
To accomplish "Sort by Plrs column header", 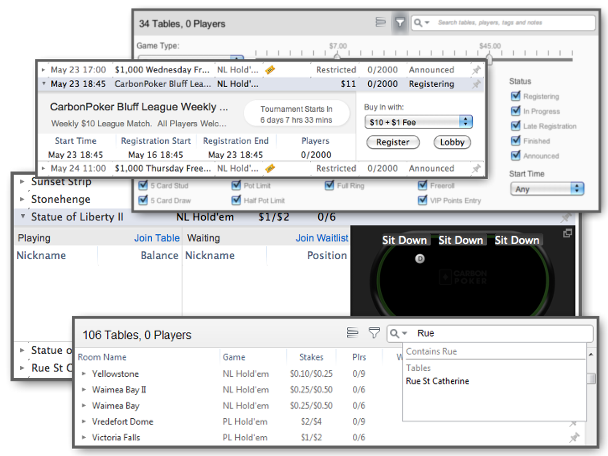I will click(x=359, y=357).
